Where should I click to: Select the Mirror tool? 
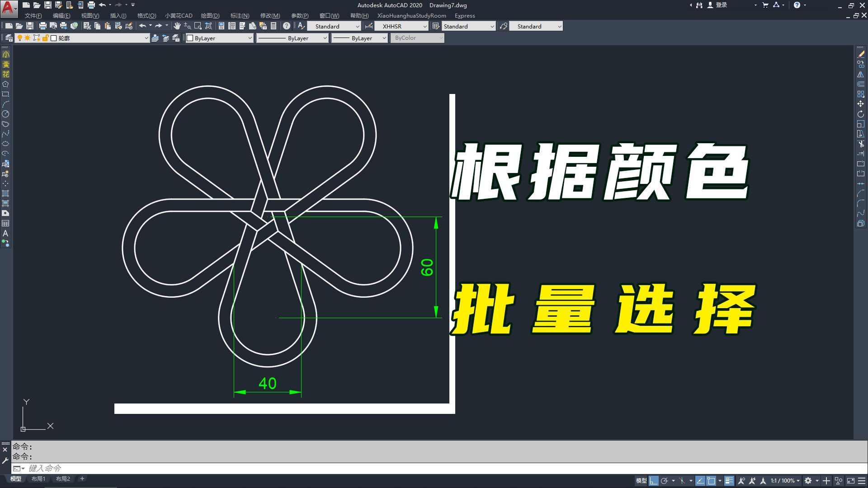click(x=861, y=74)
